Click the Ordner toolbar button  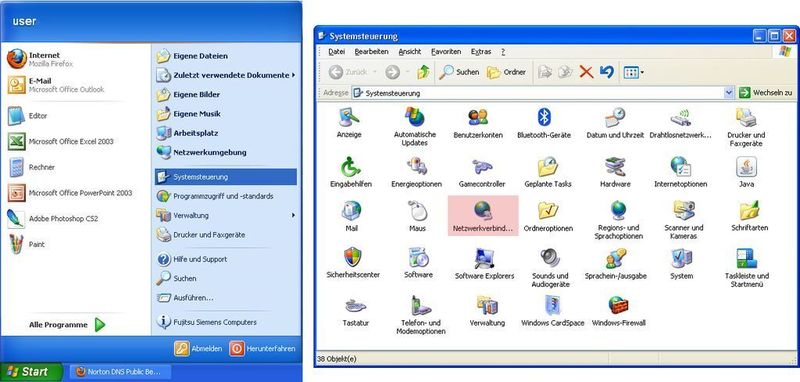(x=506, y=72)
